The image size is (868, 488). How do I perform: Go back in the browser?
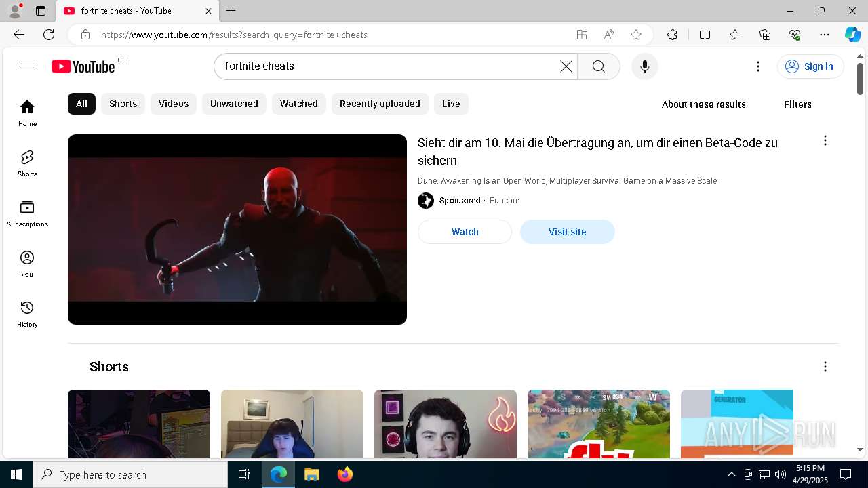[x=19, y=35]
